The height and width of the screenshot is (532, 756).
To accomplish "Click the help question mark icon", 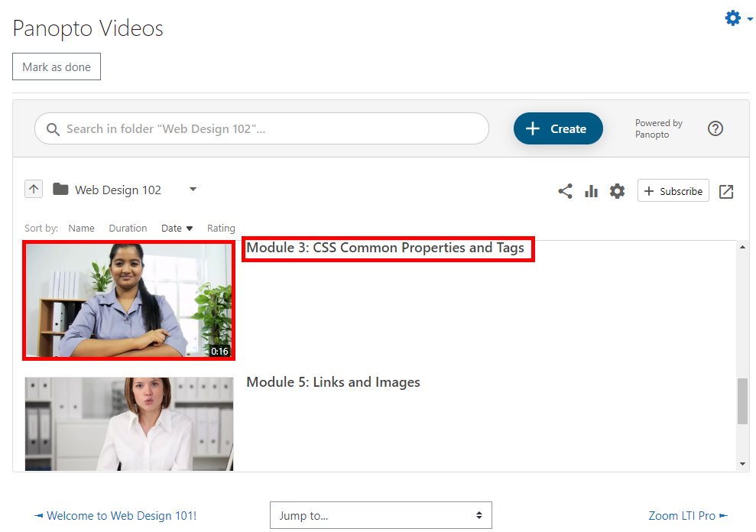I will point(715,128).
